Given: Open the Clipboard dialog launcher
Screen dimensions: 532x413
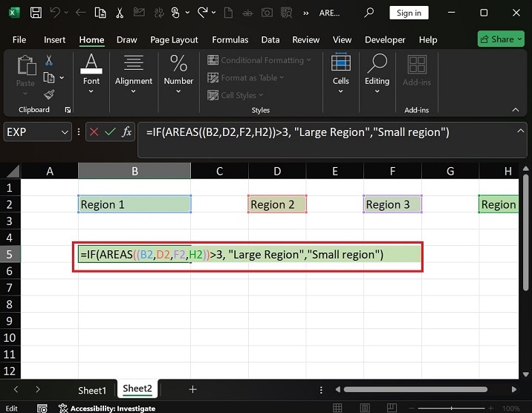Looking at the screenshot, I should click(x=68, y=110).
